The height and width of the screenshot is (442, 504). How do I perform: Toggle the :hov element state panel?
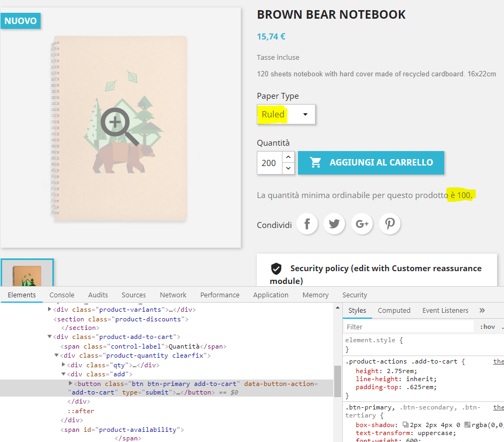487,327
